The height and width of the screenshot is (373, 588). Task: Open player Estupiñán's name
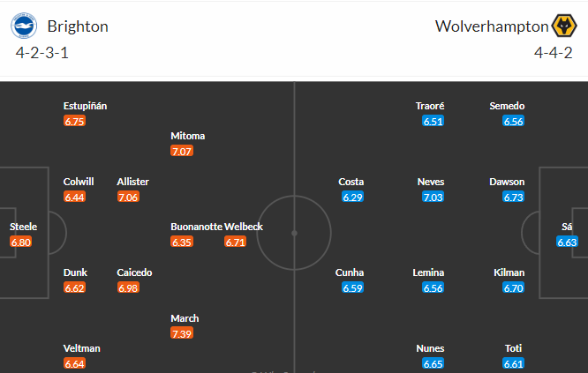click(85, 107)
